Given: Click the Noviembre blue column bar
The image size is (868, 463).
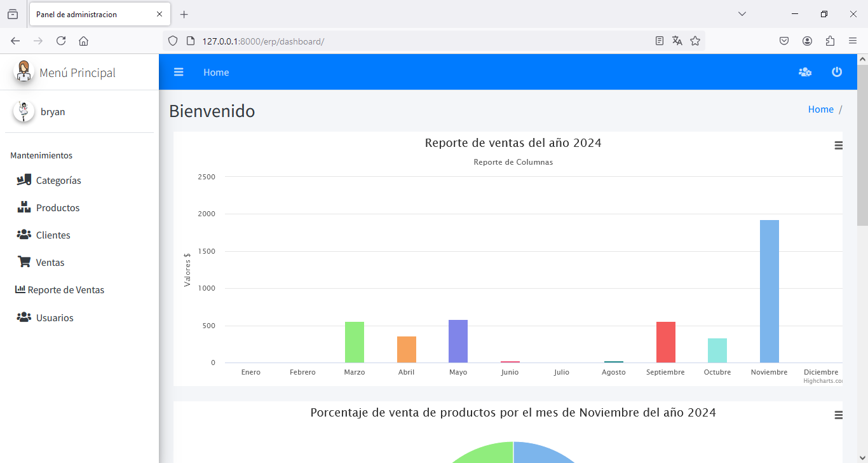Looking at the screenshot, I should 770,291.
